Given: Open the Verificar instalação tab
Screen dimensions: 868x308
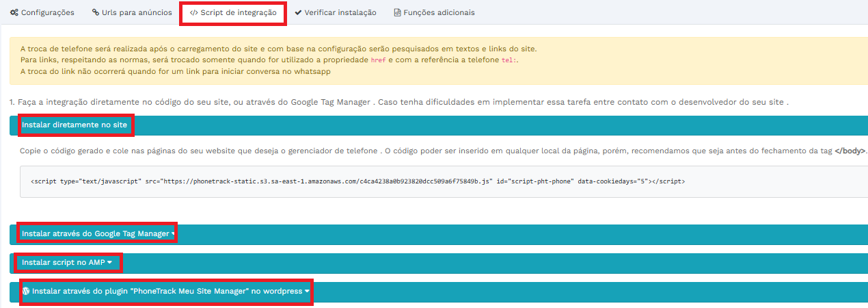Looking at the screenshot, I should tap(336, 12).
